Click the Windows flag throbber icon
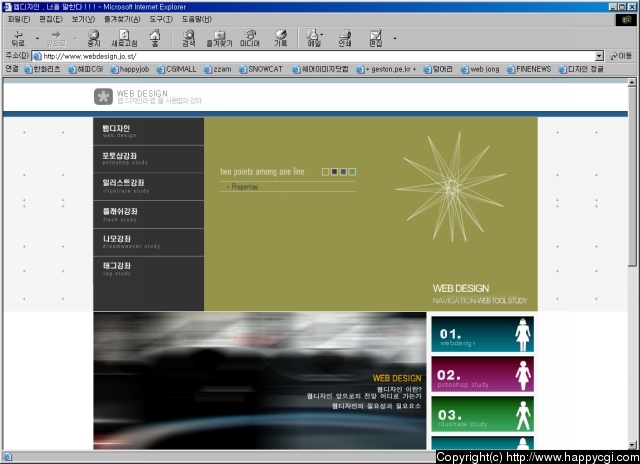Screen dimensions: 640x464 point(626,20)
